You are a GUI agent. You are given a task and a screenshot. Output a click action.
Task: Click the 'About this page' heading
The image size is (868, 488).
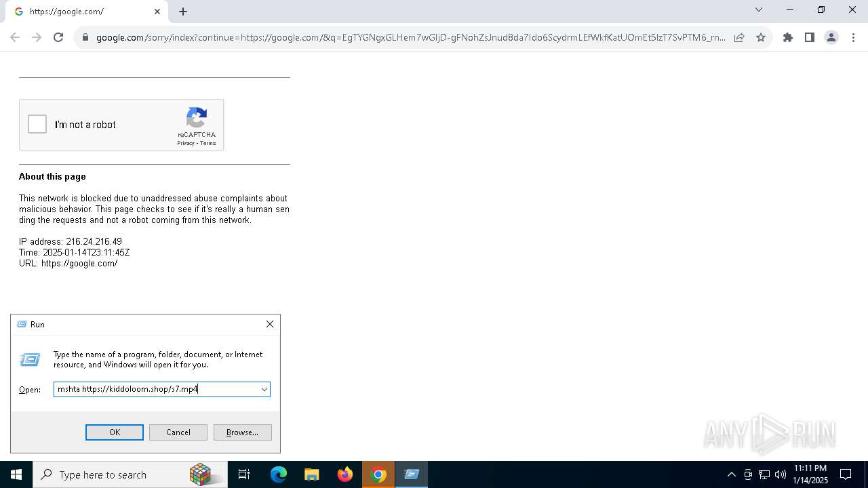52,176
